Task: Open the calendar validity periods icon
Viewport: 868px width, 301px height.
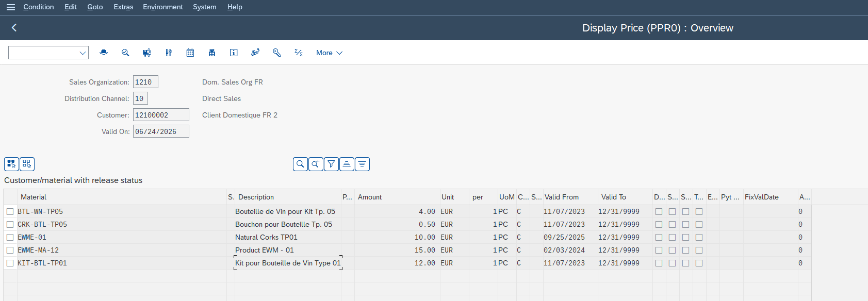Action: coord(190,53)
